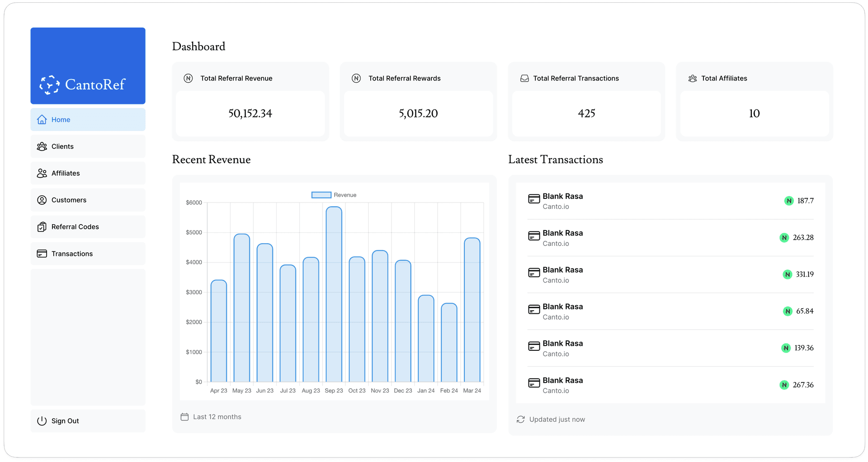Viewport: 868px width, 462px height.
Task: Click the Home house icon
Action: click(x=42, y=119)
